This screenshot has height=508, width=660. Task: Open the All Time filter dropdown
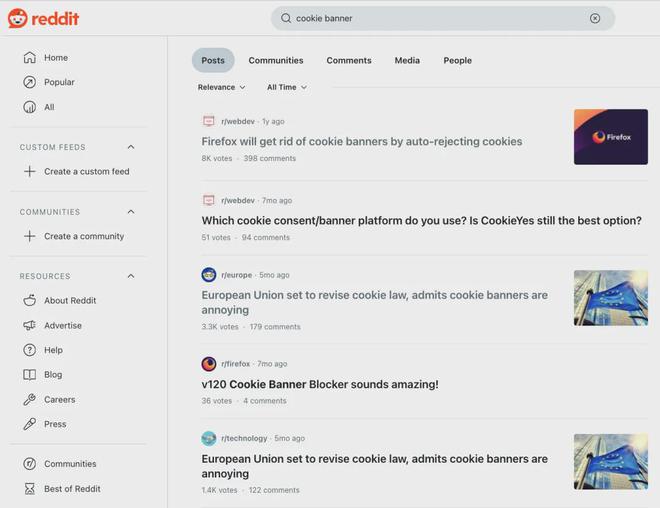point(287,87)
